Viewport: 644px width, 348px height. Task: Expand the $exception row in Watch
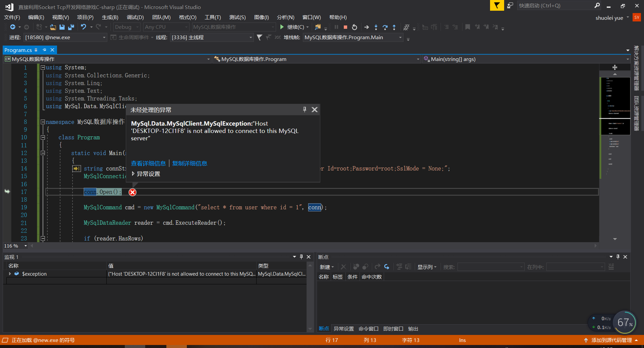pyautogui.click(x=10, y=274)
